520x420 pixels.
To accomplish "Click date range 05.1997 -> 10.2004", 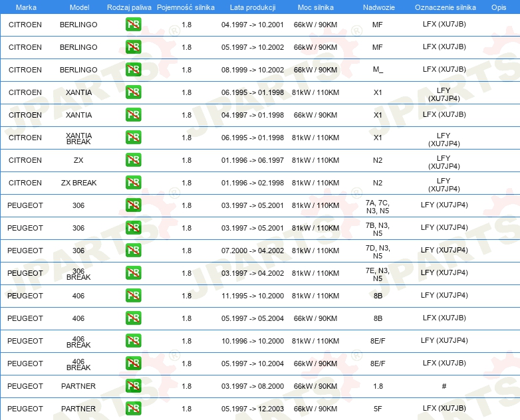I will pyautogui.click(x=253, y=364).
